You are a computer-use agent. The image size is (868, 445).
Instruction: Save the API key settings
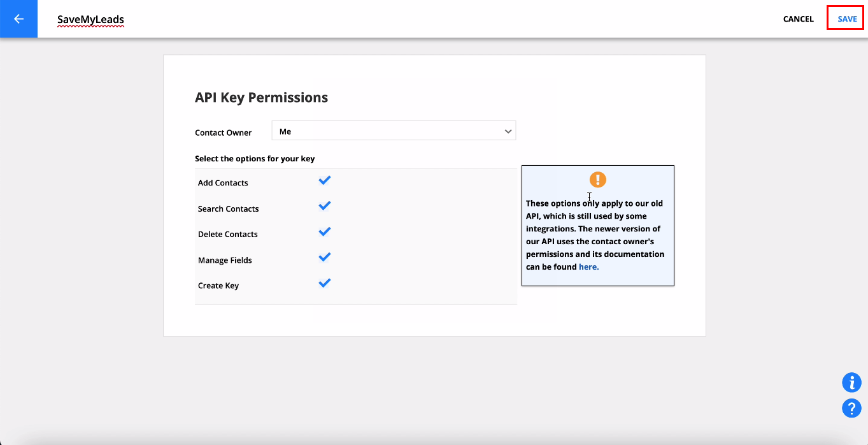tap(847, 18)
